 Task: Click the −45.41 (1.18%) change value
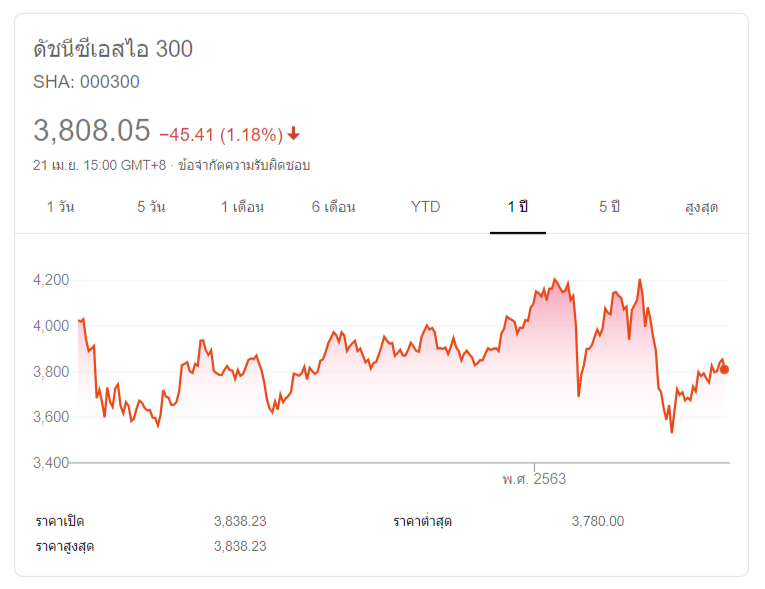221,134
